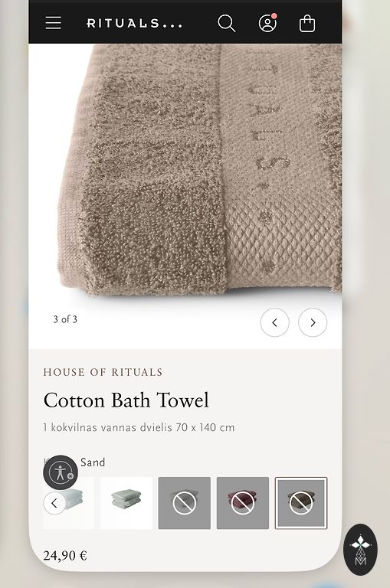Screen dimensions: 390x588
Task: Dismiss the accessibility widget small x
Action: pos(70,476)
